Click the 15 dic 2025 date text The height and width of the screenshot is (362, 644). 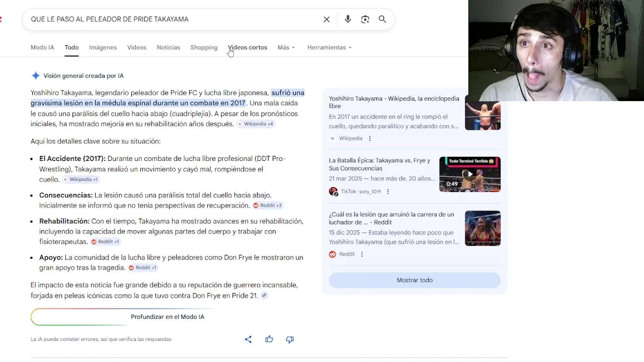(x=346, y=233)
